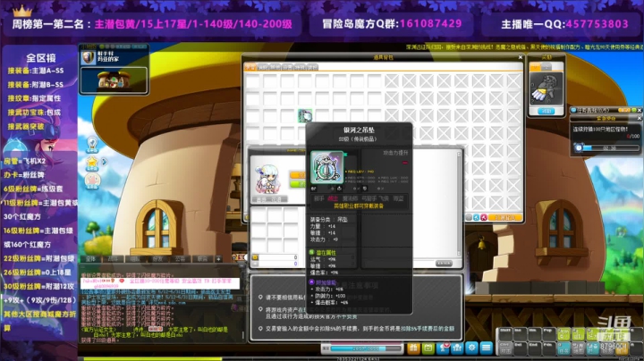Image resolution: width=644 pixels, height=361 pixels.
Task: Click the lower blue amount input field
Action: (x=277, y=264)
